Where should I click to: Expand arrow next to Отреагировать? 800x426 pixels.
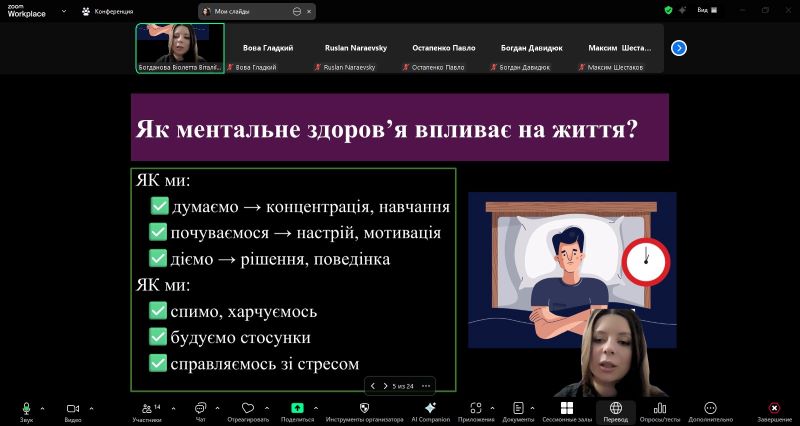pyautogui.click(x=267, y=408)
